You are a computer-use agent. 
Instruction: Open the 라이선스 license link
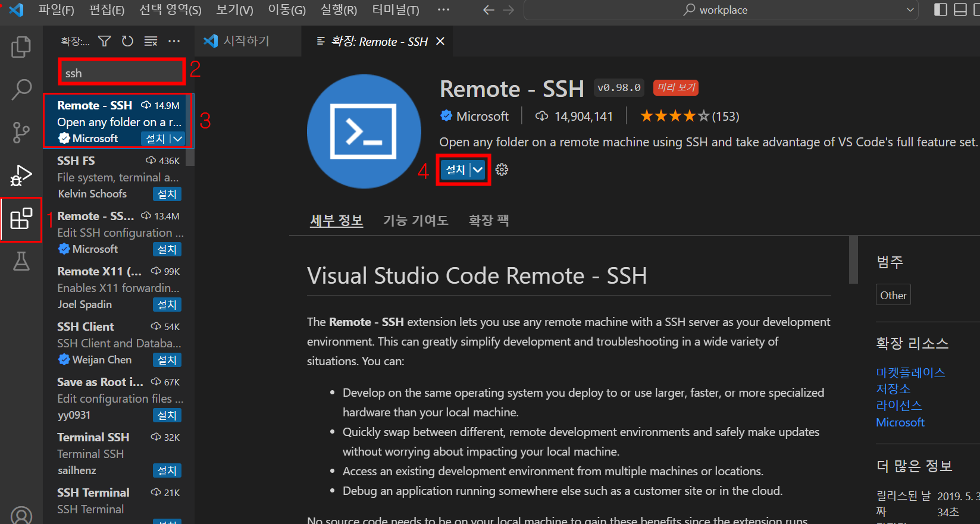899,406
